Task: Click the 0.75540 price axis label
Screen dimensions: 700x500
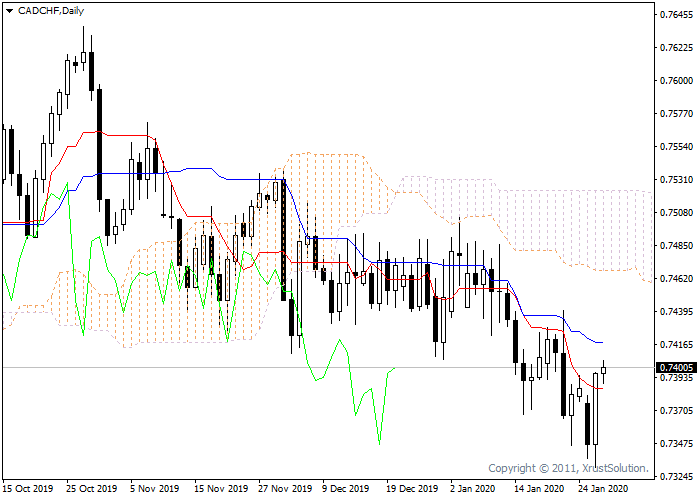Action: [676, 147]
